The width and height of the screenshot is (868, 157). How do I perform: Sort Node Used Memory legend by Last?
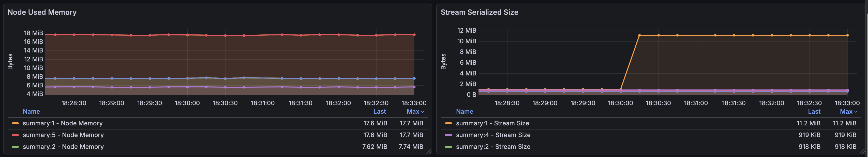pyautogui.click(x=379, y=111)
